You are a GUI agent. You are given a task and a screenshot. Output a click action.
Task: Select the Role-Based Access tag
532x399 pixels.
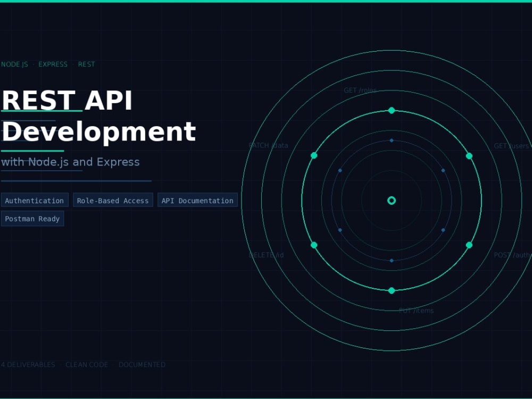pyautogui.click(x=113, y=200)
